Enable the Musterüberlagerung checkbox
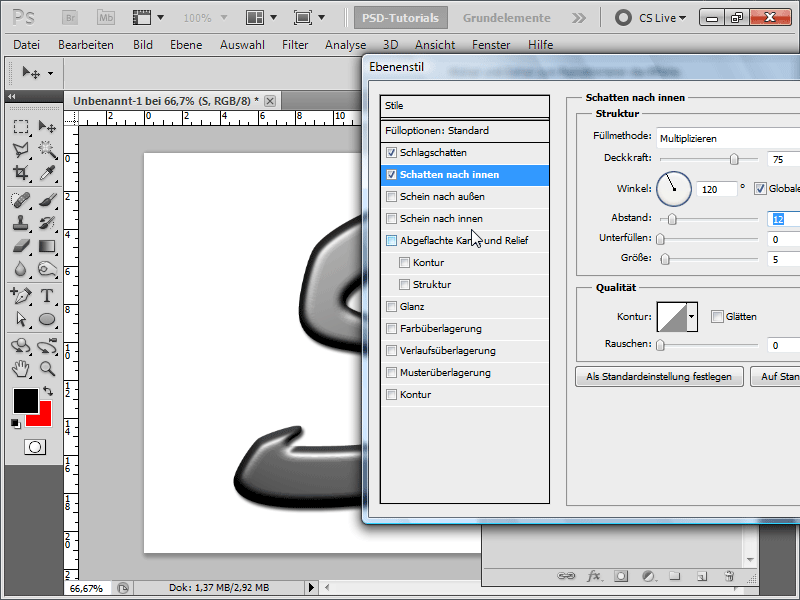Screen dimensions: 800x600 391,372
